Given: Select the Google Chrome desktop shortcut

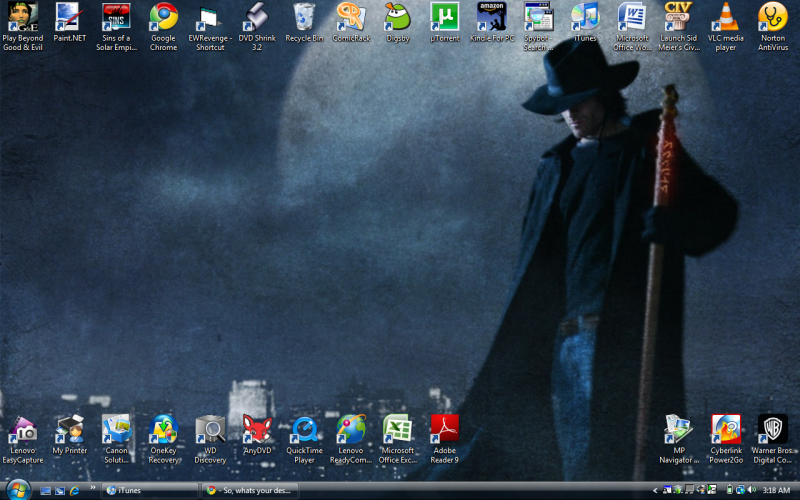Looking at the screenshot, I should 163,18.
